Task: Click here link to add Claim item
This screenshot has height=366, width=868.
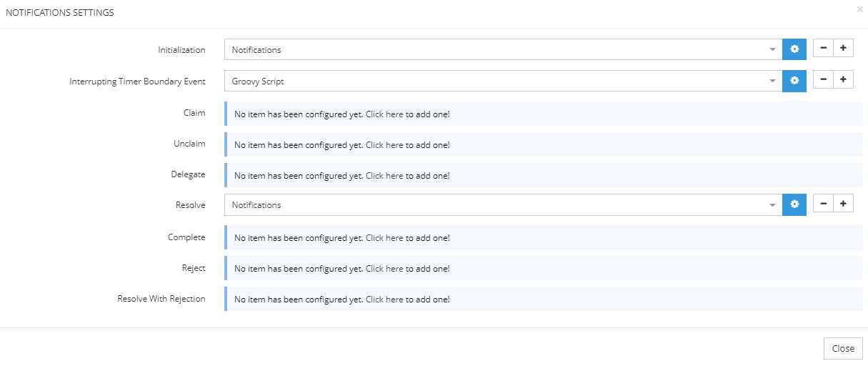Action: tap(384, 114)
